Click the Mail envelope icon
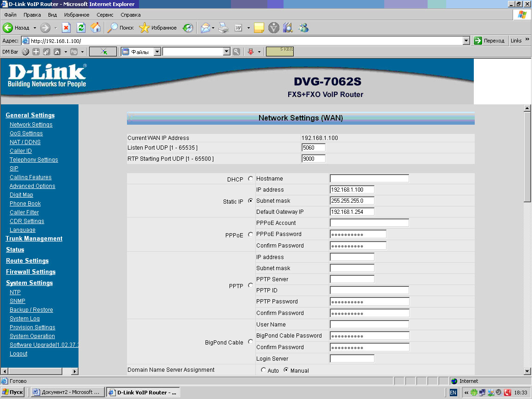 click(x=205, y=28)
